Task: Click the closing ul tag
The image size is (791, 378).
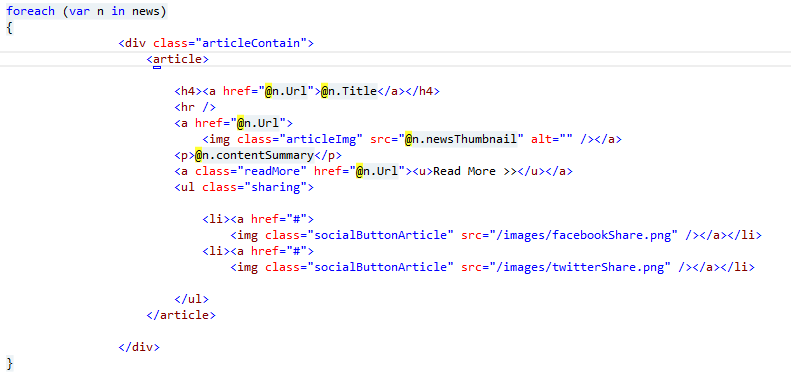Action: point(191,299)
